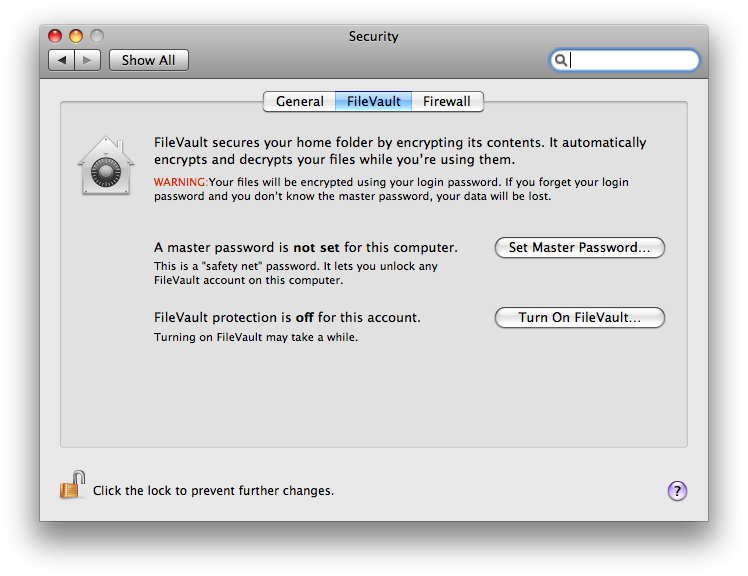Switch to the General tab
Viewport: 748px width, 576px height.
300,101
